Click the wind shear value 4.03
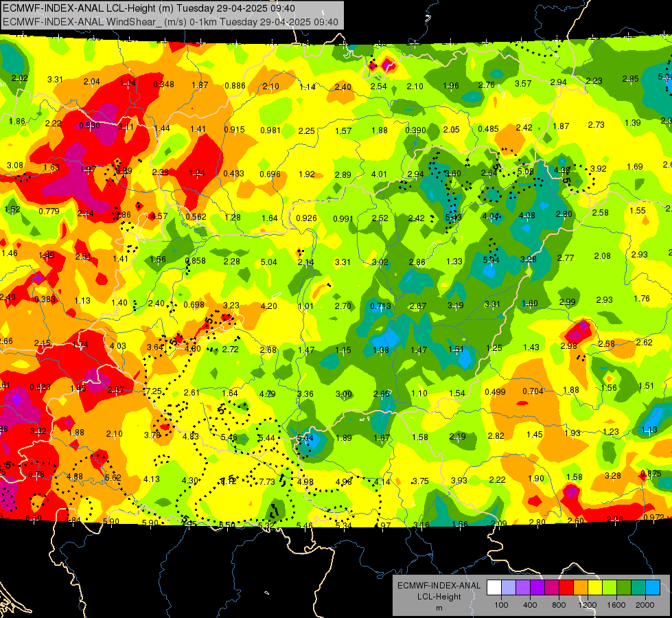This screenshot has width=672, height=618. [118, 345]
